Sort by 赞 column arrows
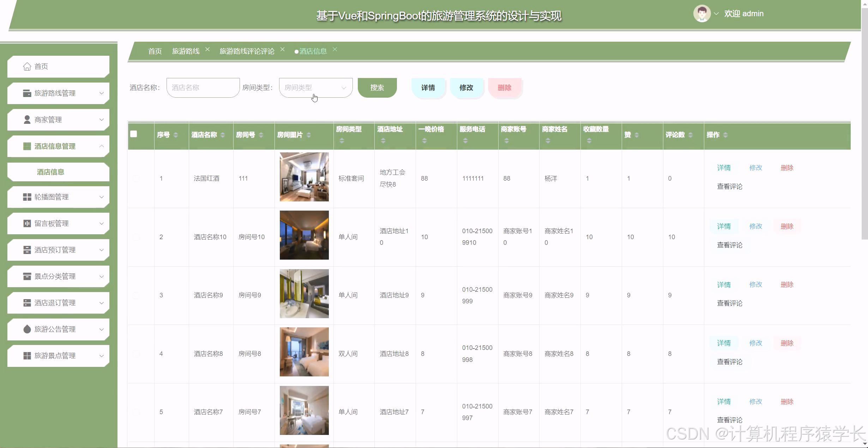 coord(637,135)
